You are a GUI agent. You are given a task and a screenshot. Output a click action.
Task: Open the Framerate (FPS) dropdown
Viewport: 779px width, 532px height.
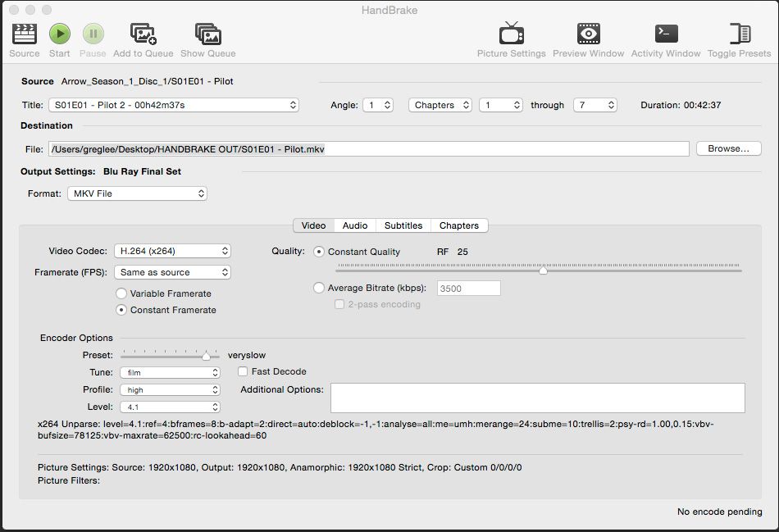(x=172, y=272)
